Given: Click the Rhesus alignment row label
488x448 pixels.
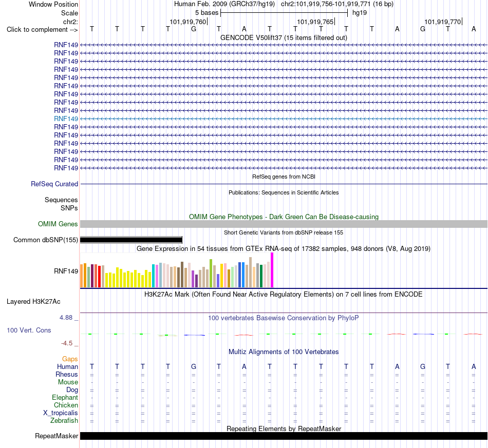Looking at the screenshot, I should point(67,374).
